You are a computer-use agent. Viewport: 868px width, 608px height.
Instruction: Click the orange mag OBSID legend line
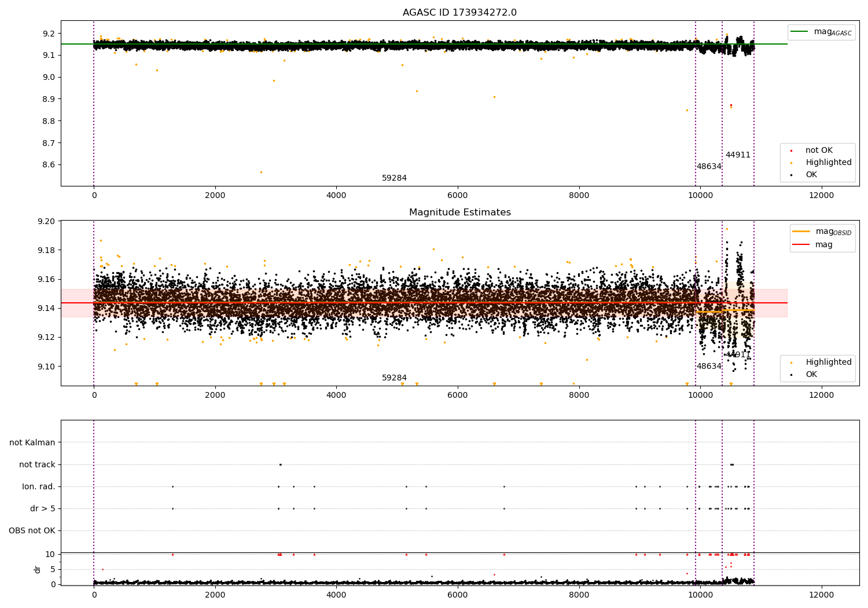coord(801,232)
